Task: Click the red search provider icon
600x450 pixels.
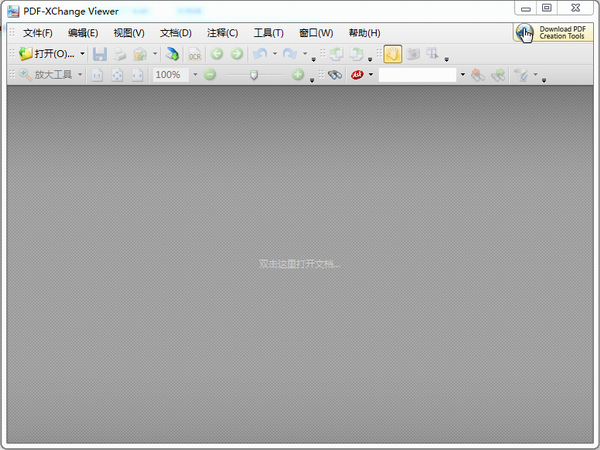Action: pos(357,75)
